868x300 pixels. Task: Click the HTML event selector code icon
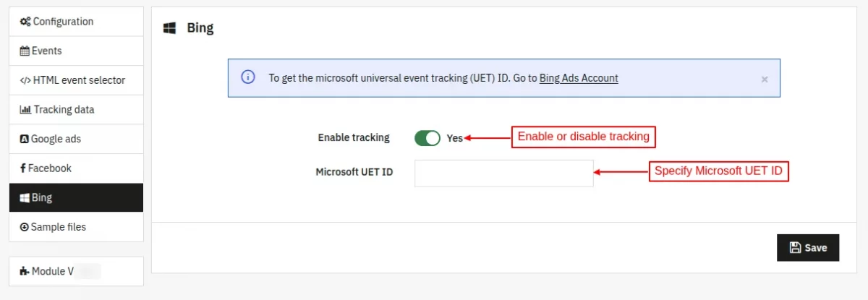[25, 80]
